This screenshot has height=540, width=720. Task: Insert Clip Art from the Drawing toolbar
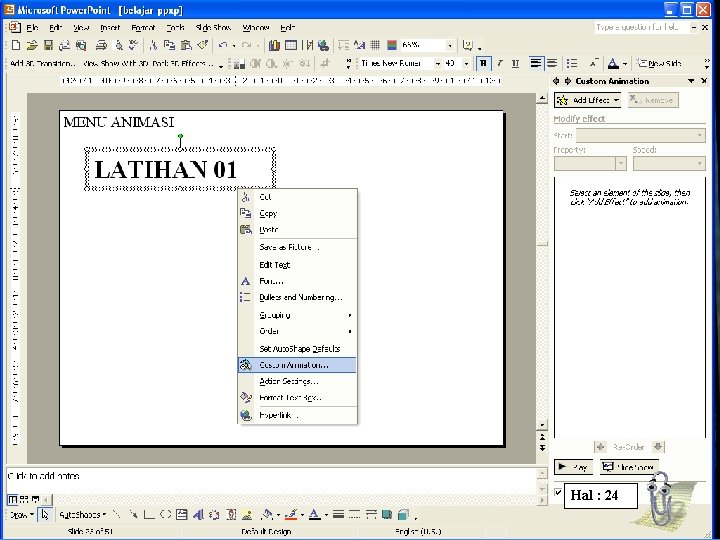click(x=231, y=515)
